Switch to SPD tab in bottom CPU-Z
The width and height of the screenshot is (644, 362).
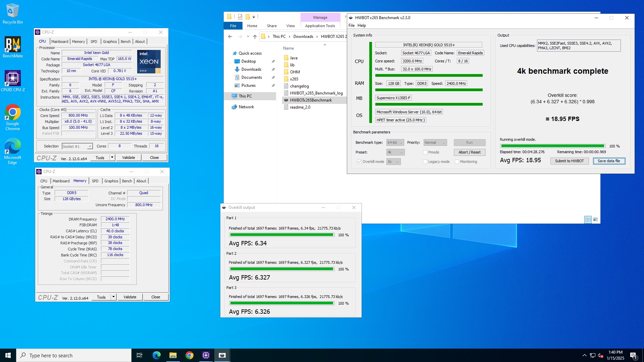point(95,181)
